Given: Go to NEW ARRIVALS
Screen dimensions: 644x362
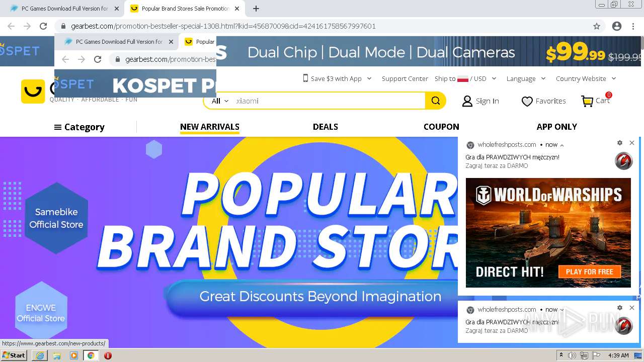Looking at the screenshot, I should click(210, 127).
